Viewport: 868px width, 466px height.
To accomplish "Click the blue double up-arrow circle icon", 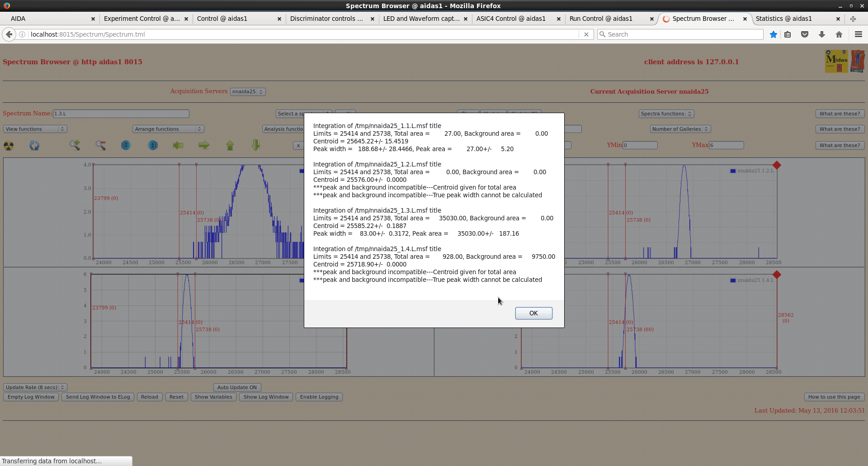I will [x=153, y=145].
